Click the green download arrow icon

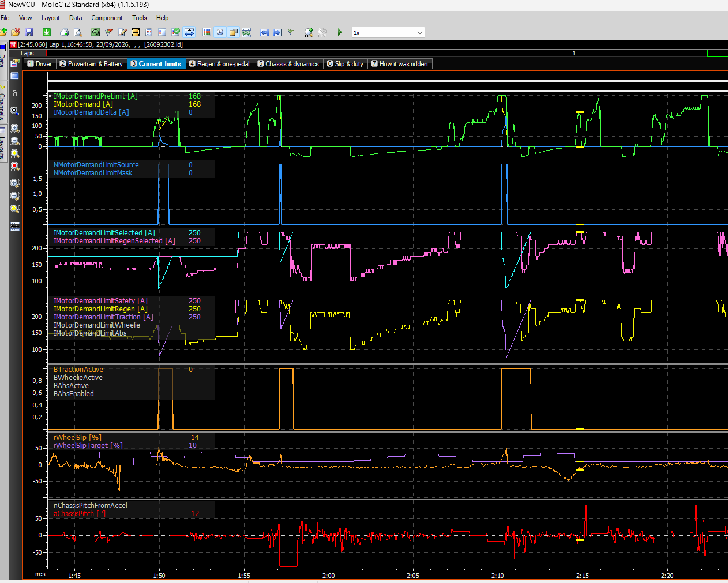coord(47,32)
